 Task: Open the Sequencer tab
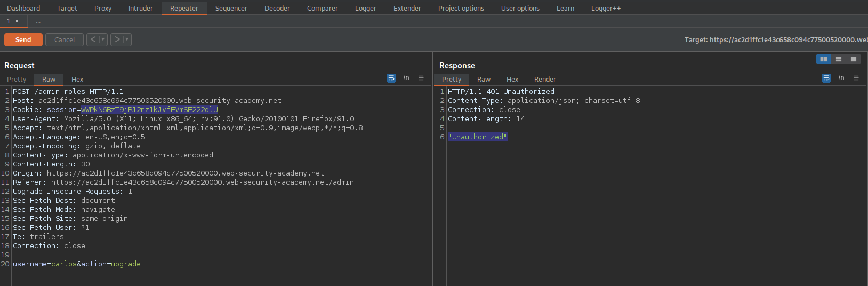(231, 8)
